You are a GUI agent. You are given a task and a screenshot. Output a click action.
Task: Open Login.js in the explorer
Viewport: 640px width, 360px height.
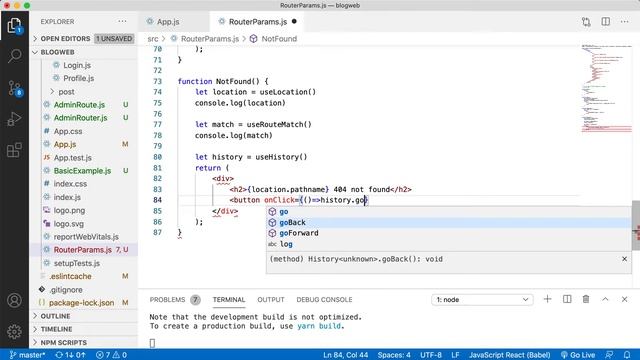77,65
